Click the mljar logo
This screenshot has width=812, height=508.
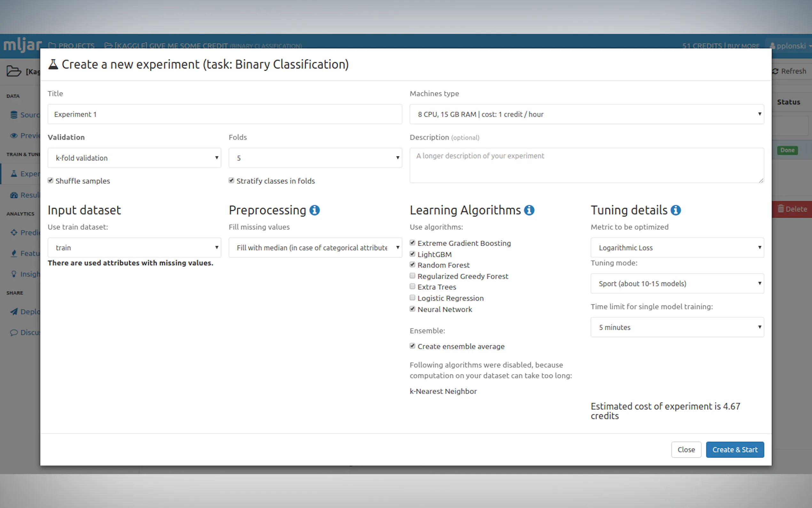[x=22, y=45]
